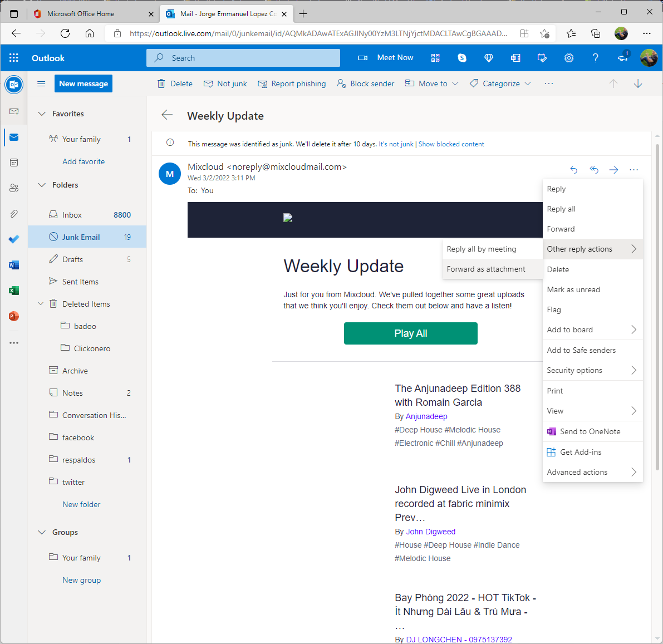This screenshot has width=663, height=644.
Task: Open the Anjunadeep author link
Action: pos(426,416)
